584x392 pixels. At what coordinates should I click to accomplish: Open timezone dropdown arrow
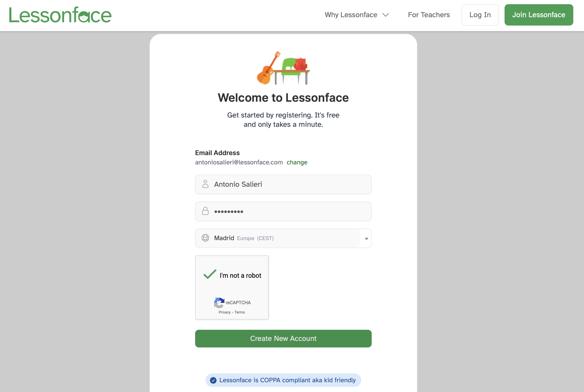point(366,239)
